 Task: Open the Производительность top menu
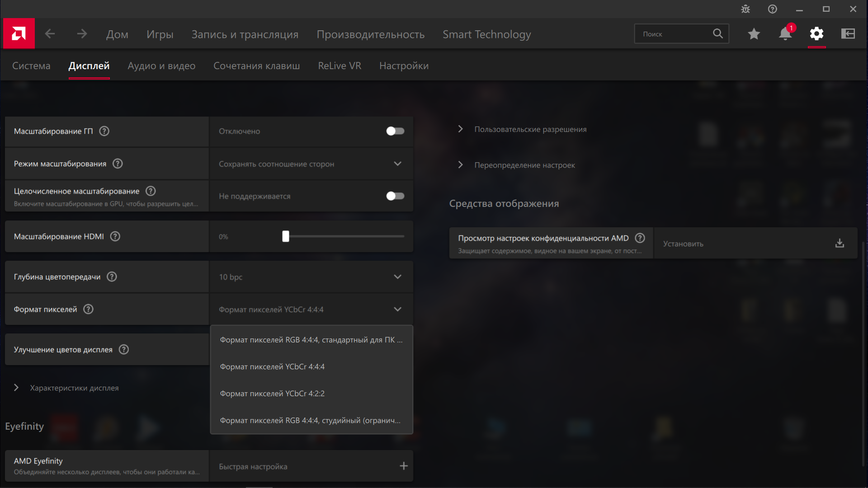(x=370, y=34)
